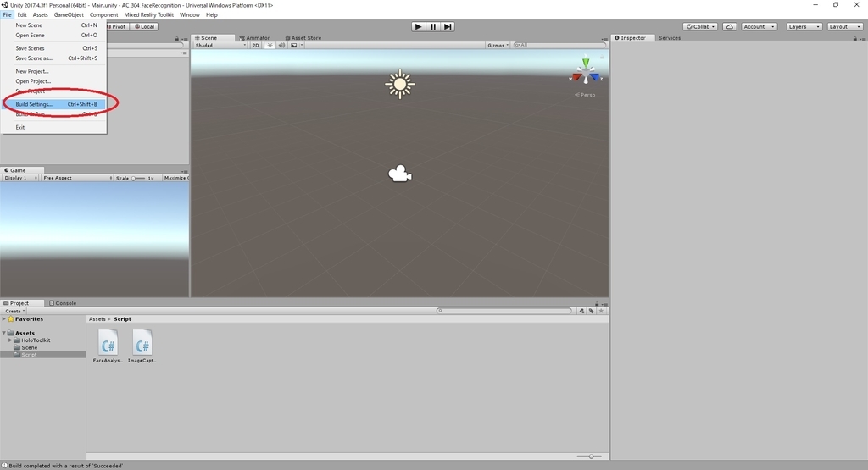Click the green Y axis gizmo cone

pyautogui.click(x=586, y=63)
